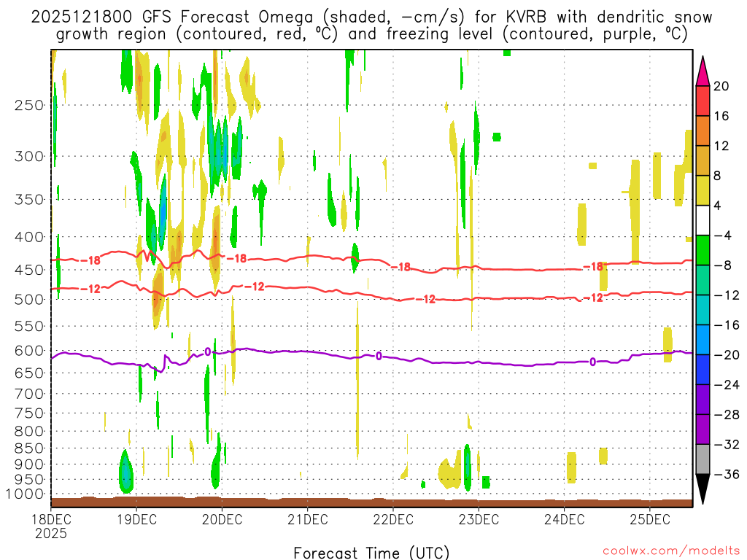747x560 pixels.
Task: Click the chart title line beginning 2025121800 GFS
Action: click(x=371, y=17)
